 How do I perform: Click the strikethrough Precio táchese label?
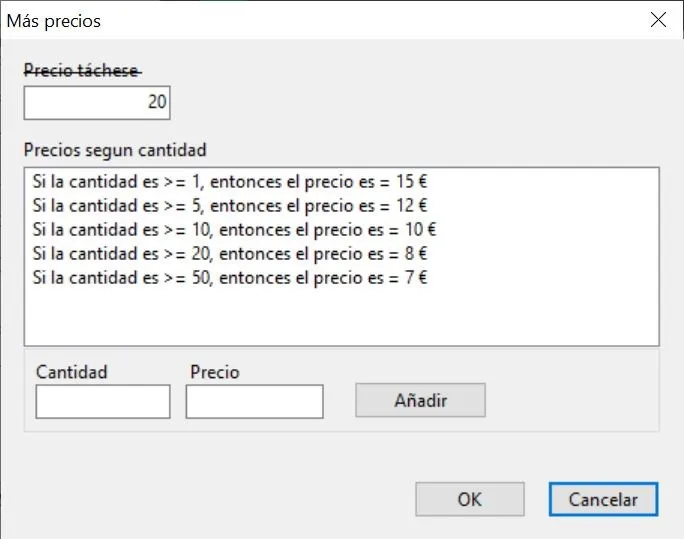coord(82,70)
